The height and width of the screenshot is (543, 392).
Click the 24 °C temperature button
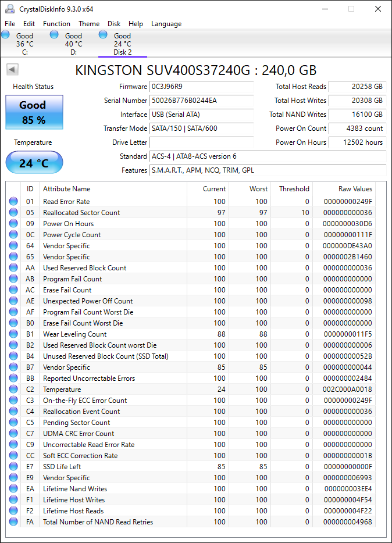click(34, 162)
